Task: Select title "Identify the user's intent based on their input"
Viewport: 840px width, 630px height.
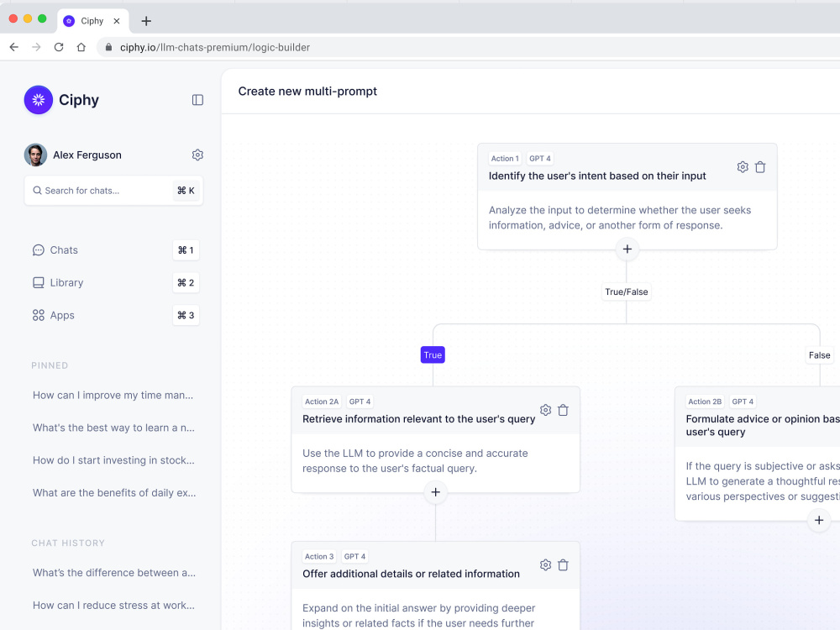Action: [597, 176]
